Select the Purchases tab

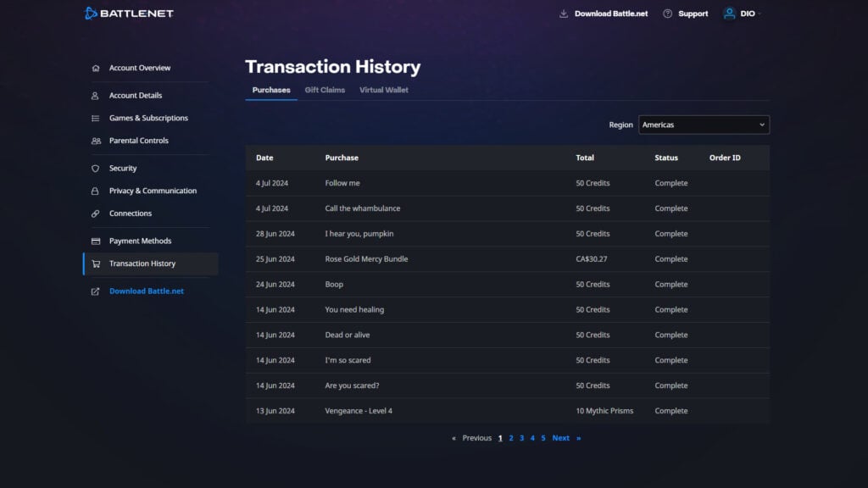pos(270,89)
